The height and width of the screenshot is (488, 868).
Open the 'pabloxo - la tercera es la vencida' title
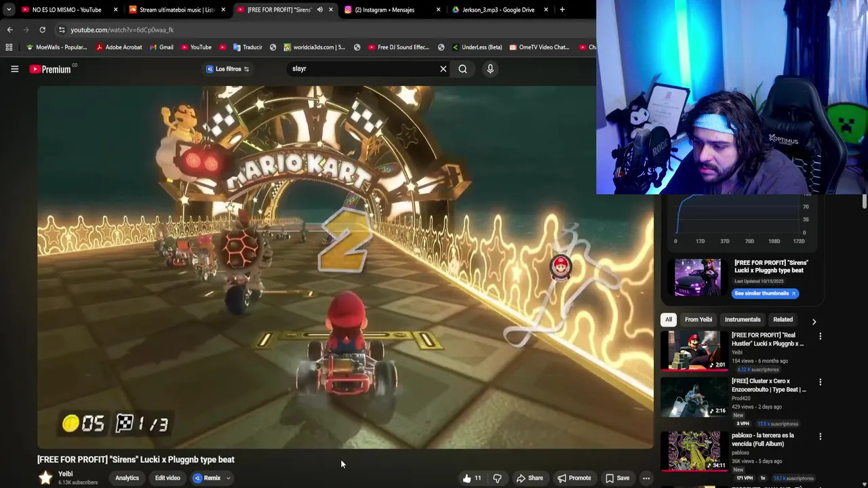[763, 439]
